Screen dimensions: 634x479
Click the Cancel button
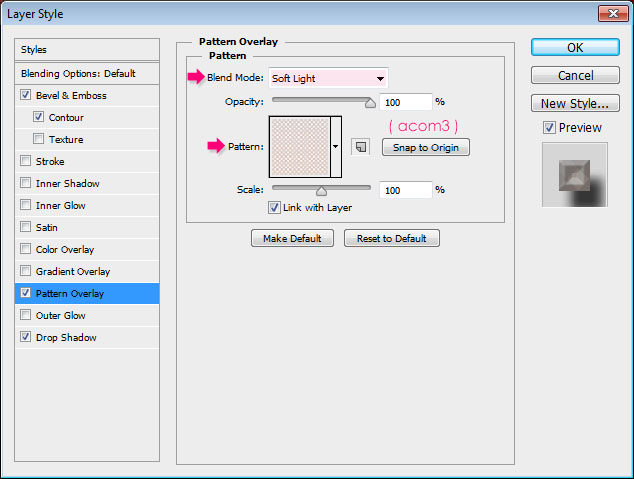[x=575, y=75]
